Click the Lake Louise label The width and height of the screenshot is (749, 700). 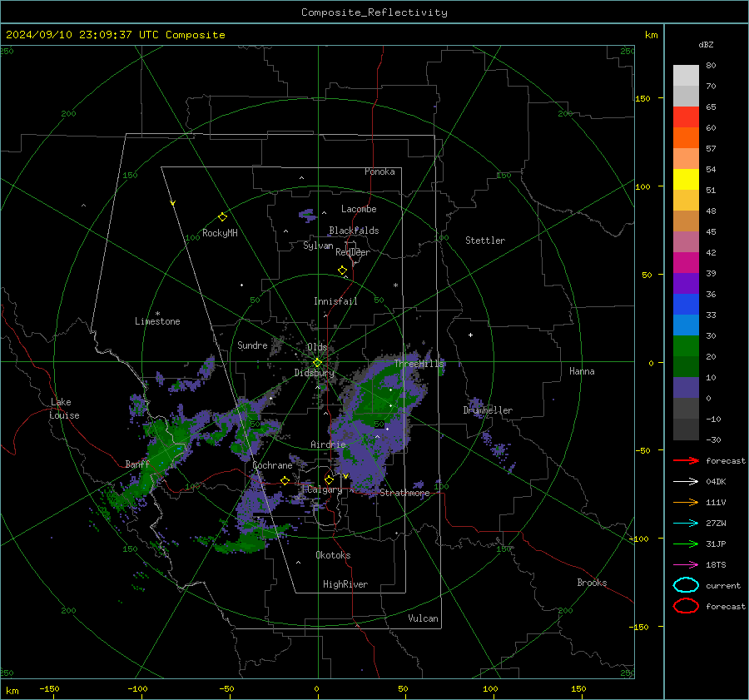[64, 409]
